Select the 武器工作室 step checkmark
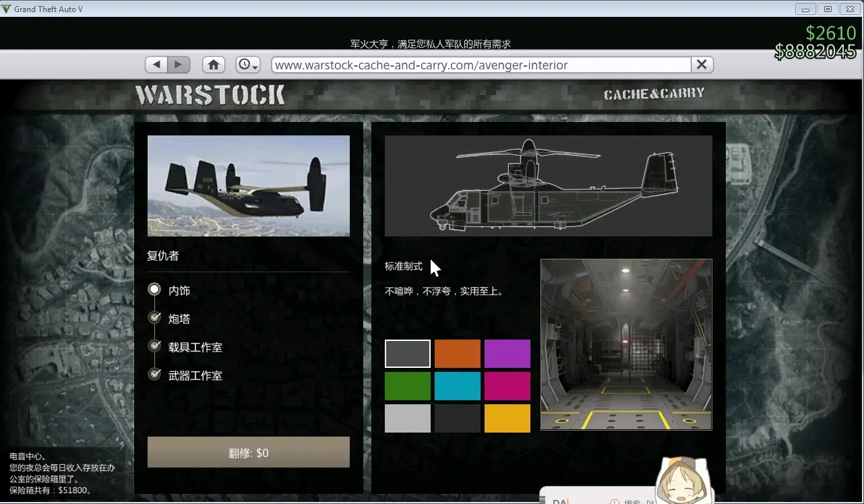 pos(155,374)
